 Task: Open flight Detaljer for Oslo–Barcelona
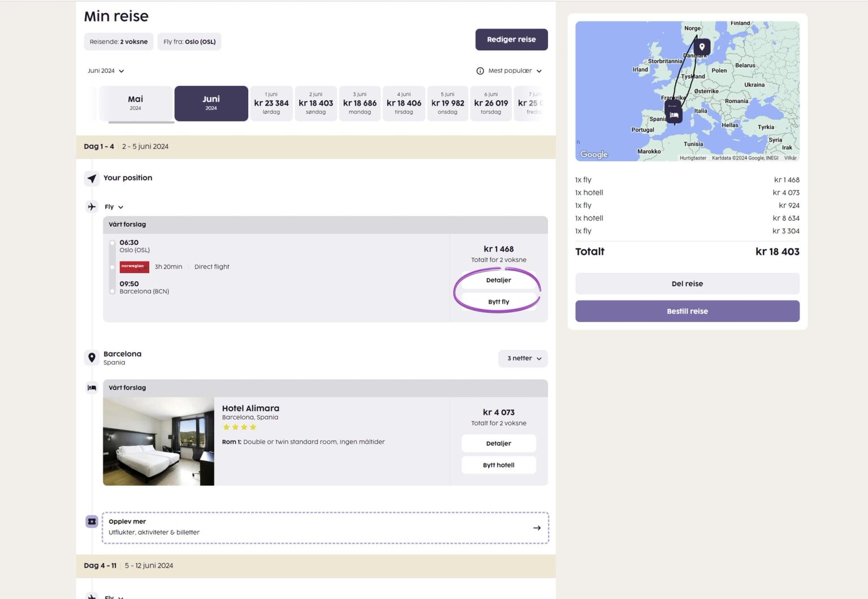pyautogui.click(x=499, y=281)
